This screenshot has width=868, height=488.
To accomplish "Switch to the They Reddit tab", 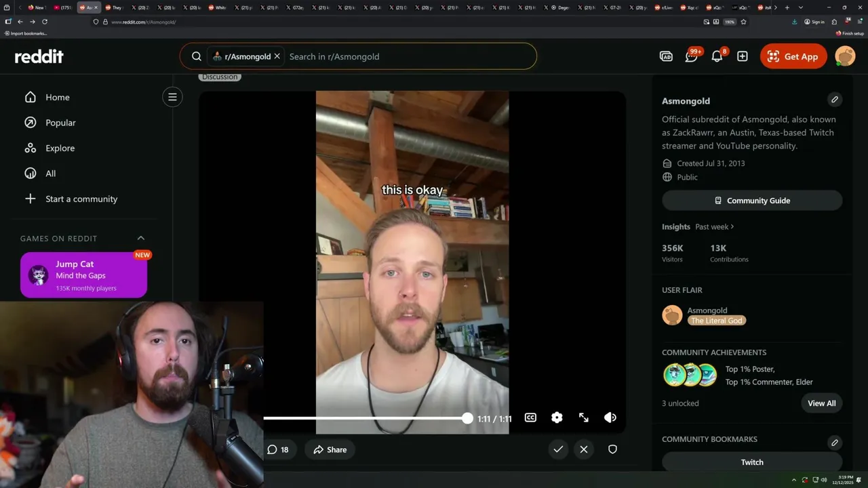I will click(113, 7).
